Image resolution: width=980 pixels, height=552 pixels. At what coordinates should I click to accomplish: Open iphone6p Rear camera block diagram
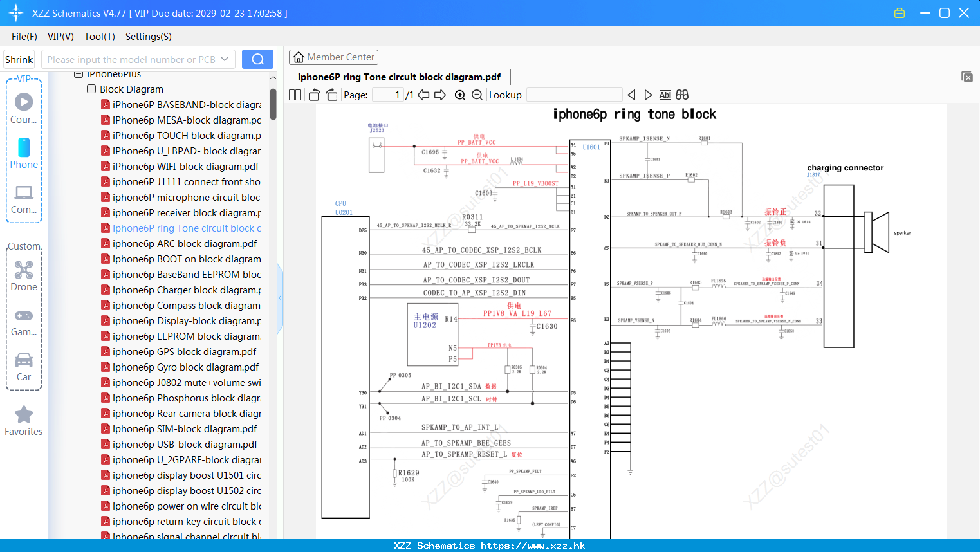(181, 413)
